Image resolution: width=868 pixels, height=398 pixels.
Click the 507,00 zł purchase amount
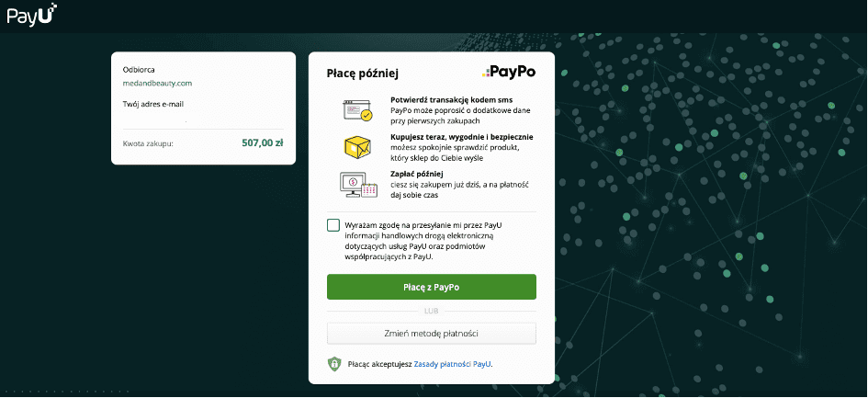click(262, 143)
